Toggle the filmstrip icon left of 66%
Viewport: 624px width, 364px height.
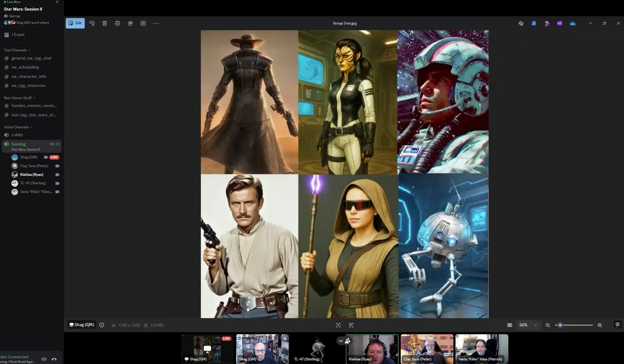pyautogui.click(x=510, y=325)
